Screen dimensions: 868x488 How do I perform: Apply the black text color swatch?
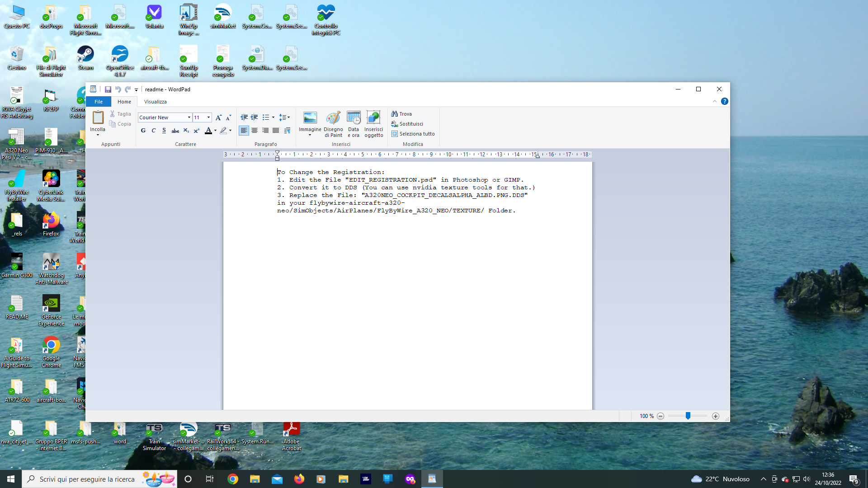208,131
